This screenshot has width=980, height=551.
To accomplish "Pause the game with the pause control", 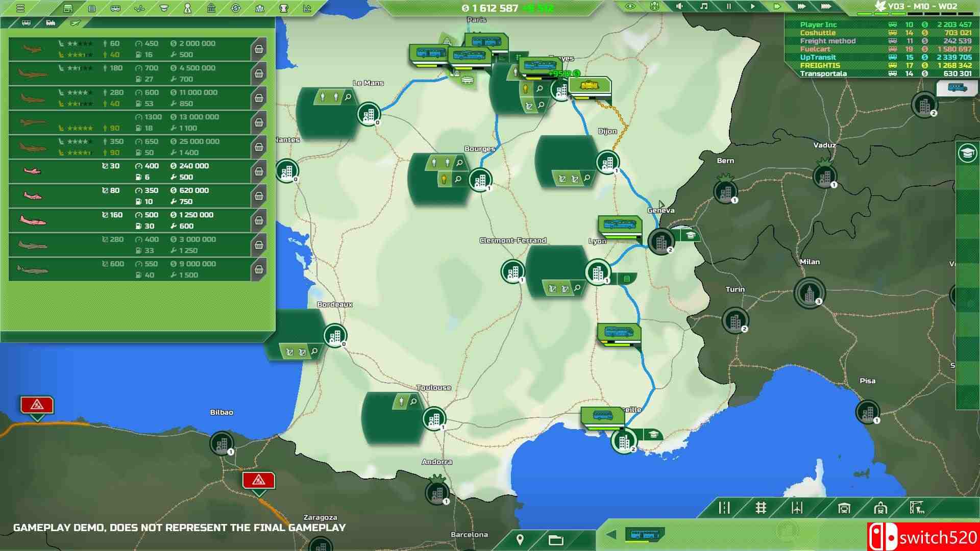I will [729, 7].
